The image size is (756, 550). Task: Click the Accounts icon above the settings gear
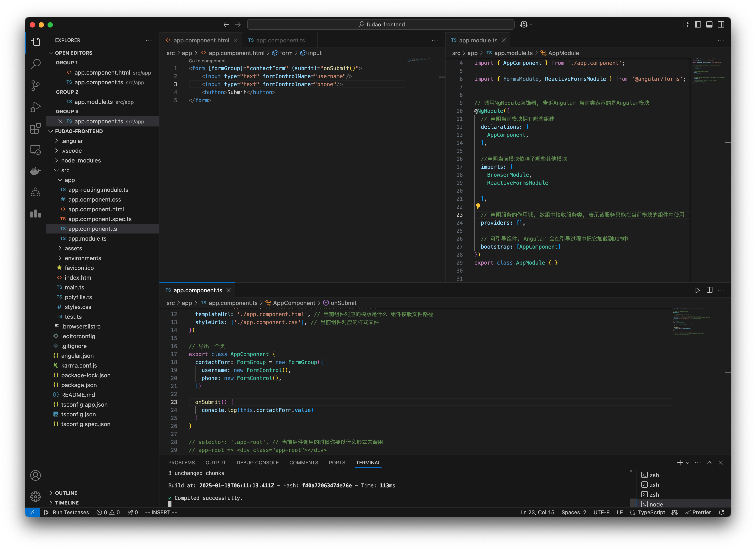(x=35, y=475)
